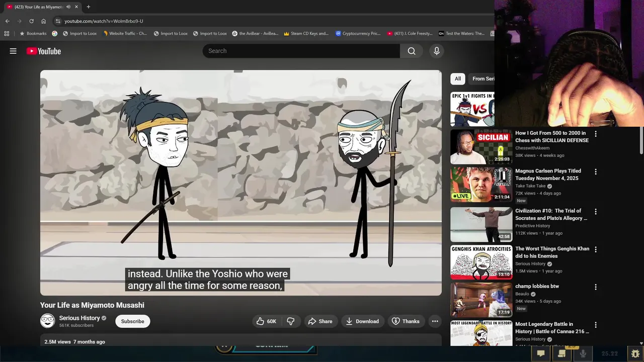Select the From Series filter chip
644x362 pixels.
482,78
